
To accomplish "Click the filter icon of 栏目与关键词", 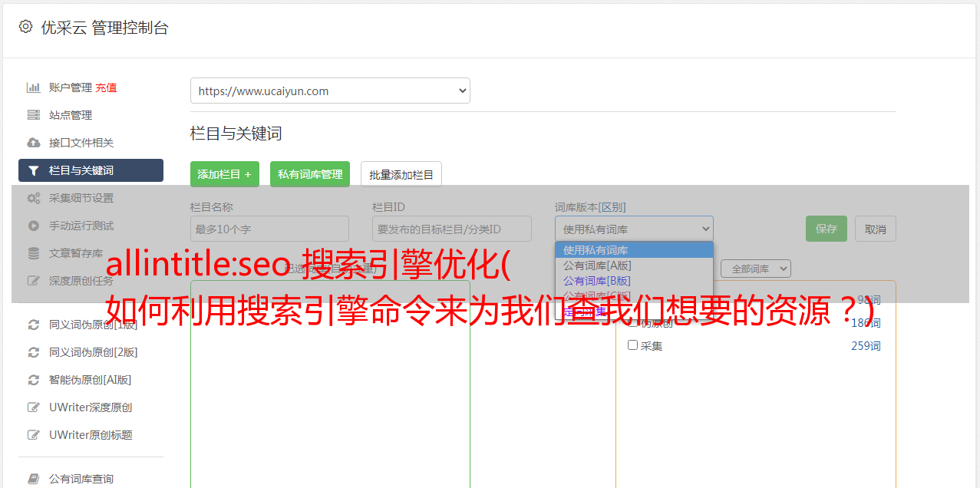I will (x=33, y=170).
